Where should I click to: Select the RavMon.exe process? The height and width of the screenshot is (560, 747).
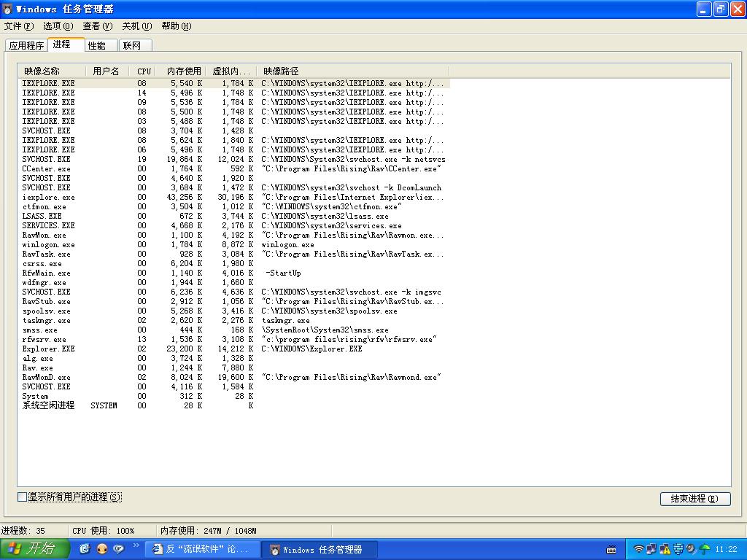pos(234,235)
